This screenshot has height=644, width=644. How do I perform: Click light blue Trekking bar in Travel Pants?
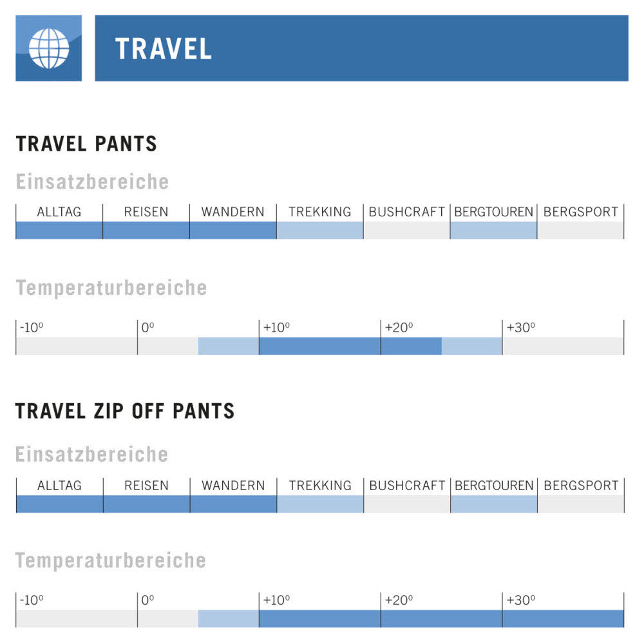tap(320, 231)
